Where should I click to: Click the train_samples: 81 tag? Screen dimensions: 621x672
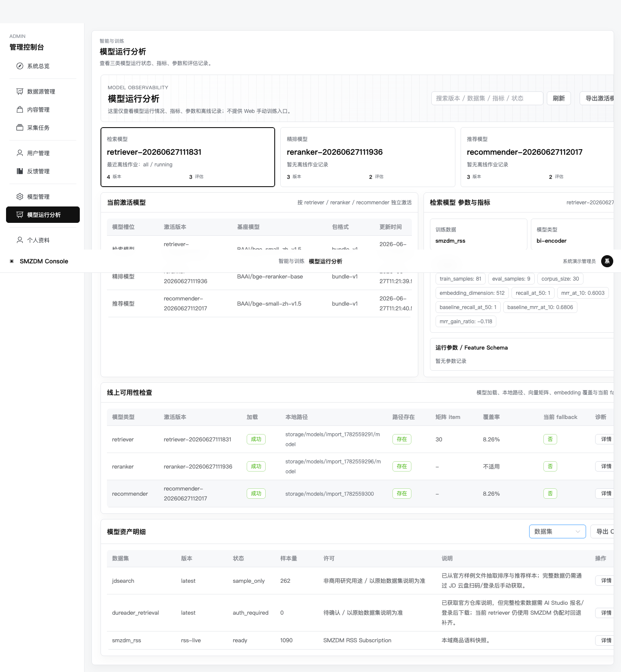pos(461,279)
